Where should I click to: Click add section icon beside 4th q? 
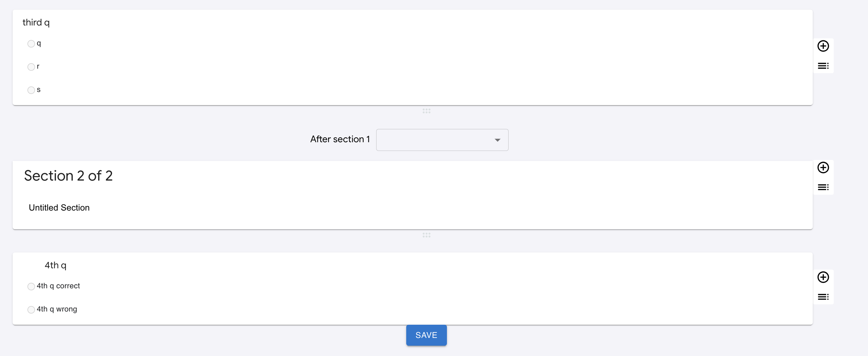click(823, 297)
